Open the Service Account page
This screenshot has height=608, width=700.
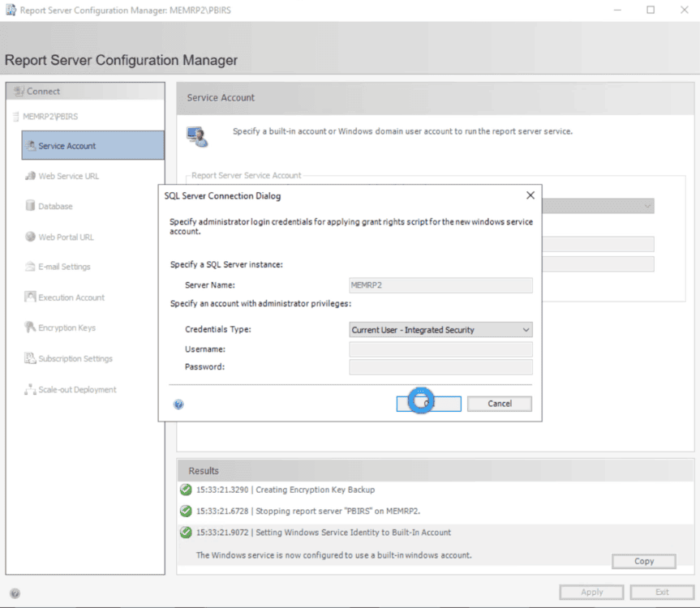(92, 145)
